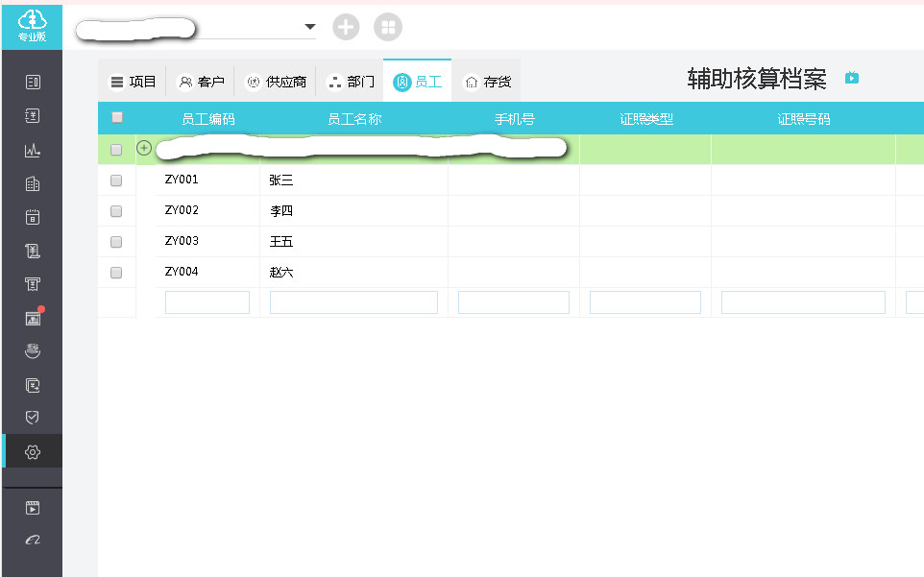924x577 pixels.
Task: Click the gray grid apps button
Action: tap(388, 27)
